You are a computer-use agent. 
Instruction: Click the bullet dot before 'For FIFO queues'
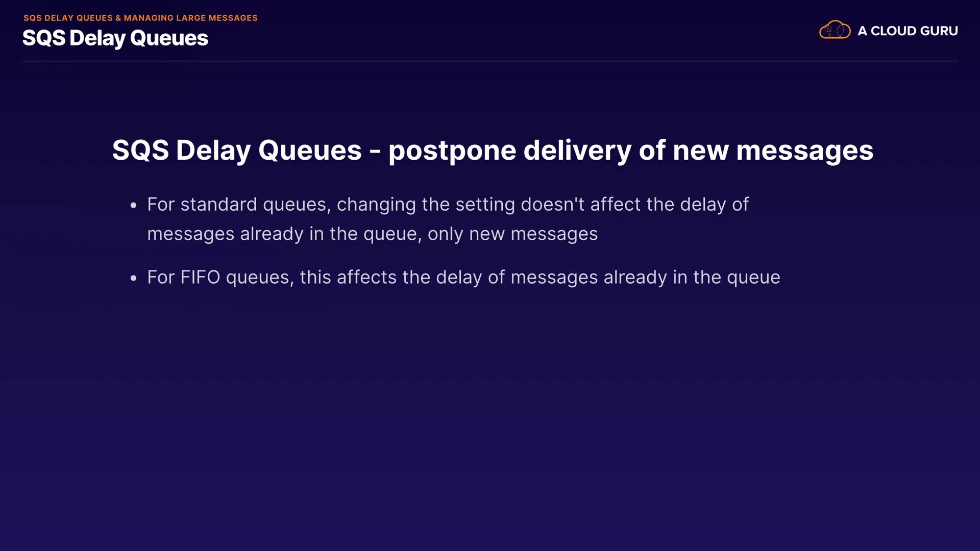click(134, 279)
